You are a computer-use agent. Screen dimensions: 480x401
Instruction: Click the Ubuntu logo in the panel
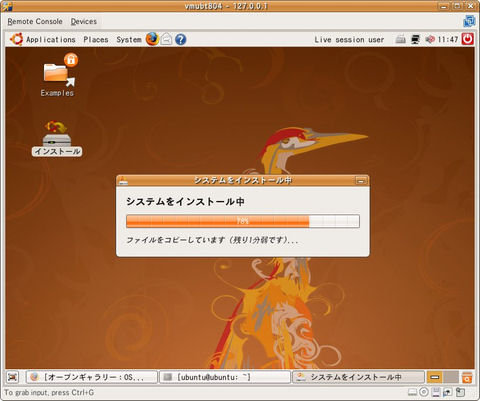16,39
